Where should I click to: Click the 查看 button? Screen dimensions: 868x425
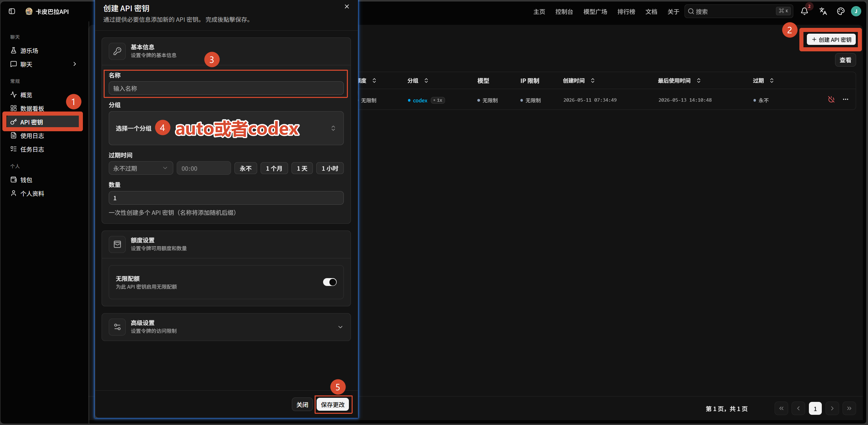click(845, 60)
